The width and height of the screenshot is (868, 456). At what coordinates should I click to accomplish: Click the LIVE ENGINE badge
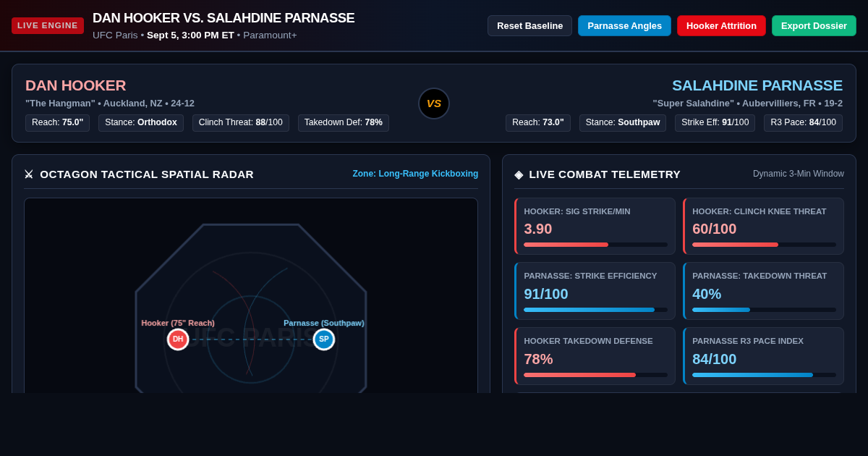48,25
